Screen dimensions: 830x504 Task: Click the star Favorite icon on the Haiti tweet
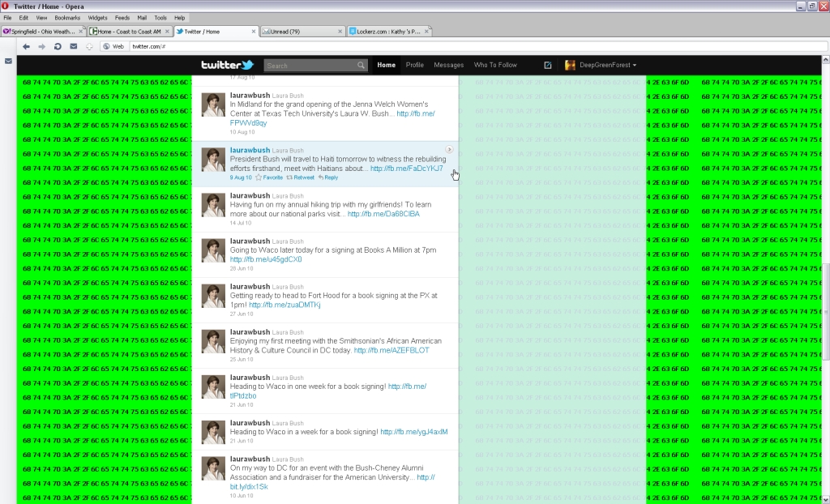pyautogui.click(x=259, y=178)
